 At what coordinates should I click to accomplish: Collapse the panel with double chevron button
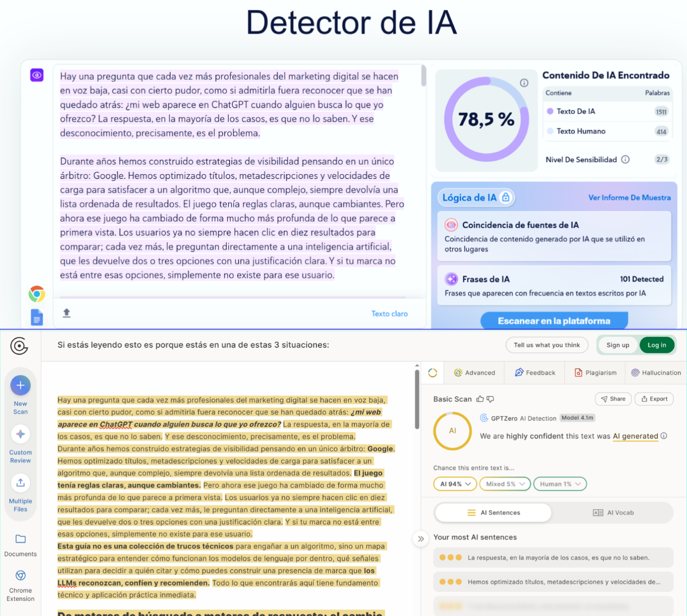click(421, 539)
